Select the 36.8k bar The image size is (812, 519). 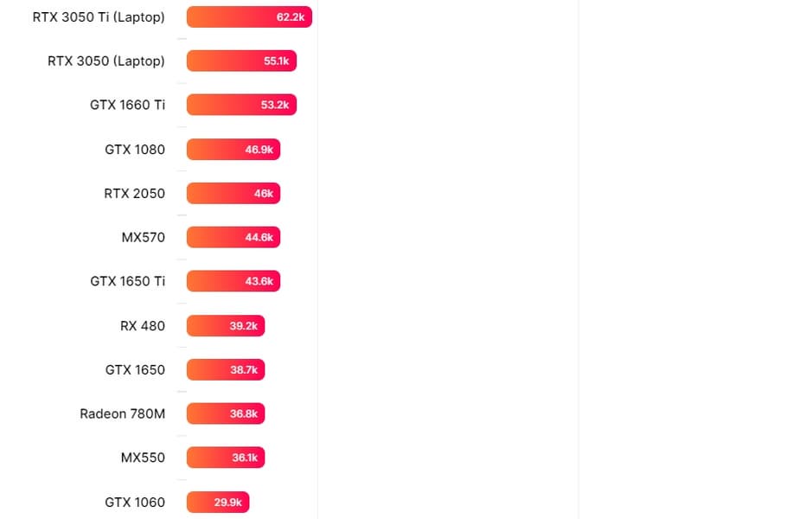point(226,413)
